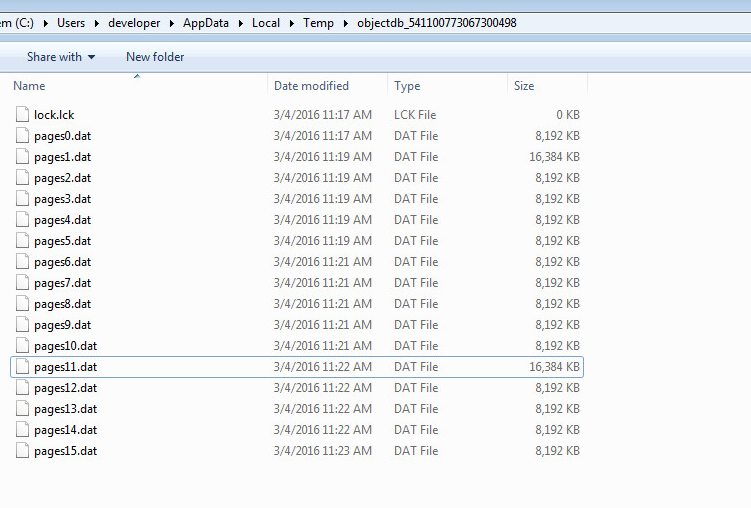This screenshot has width=751, height=508.
Task: Expand the arrow after AppData in breadcrumb
Action: 240,23
